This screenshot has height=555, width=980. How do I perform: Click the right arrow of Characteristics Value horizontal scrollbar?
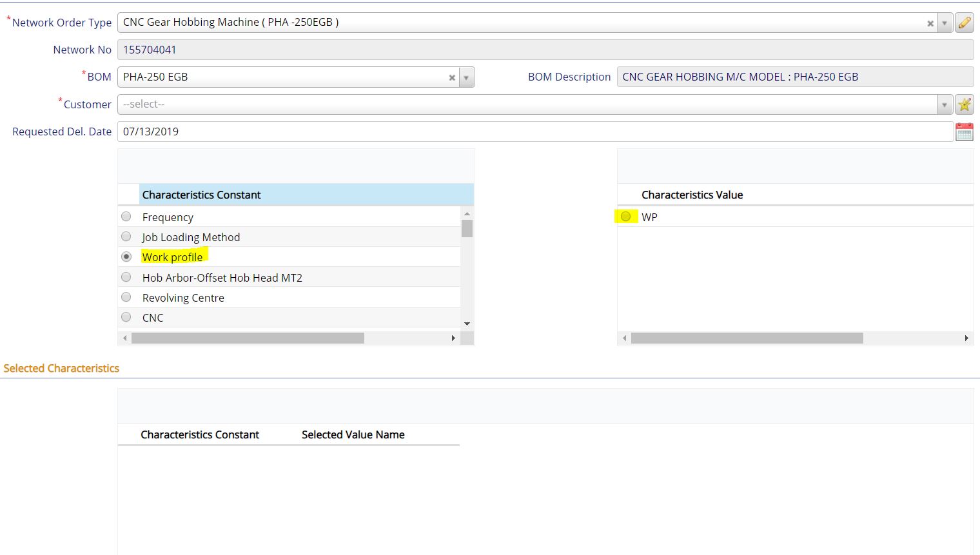click(966, 338)
